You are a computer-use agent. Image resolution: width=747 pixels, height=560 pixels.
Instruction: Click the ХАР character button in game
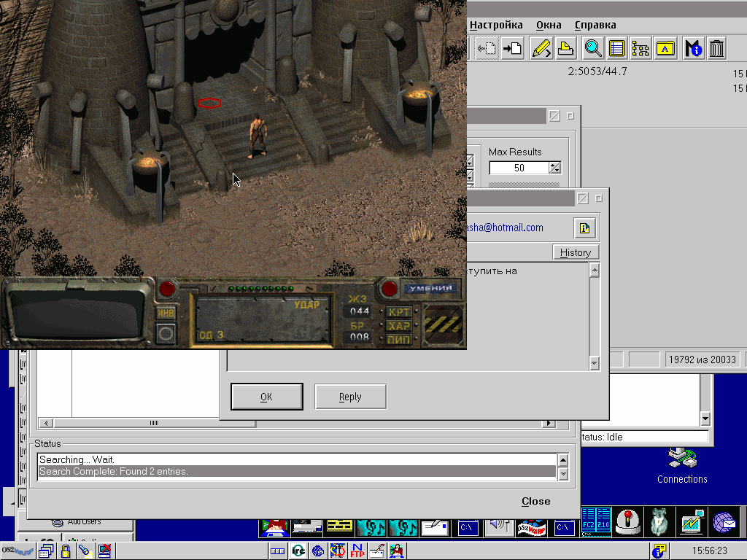[x=398, y=326]
